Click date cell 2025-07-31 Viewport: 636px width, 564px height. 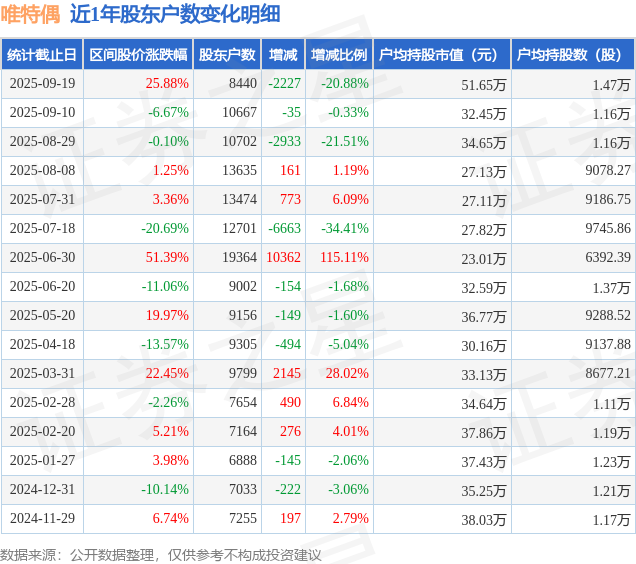43,199
